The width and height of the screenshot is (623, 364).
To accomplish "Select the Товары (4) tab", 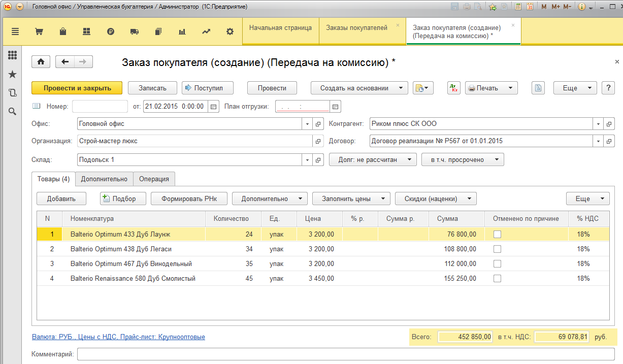I will 53,179.
